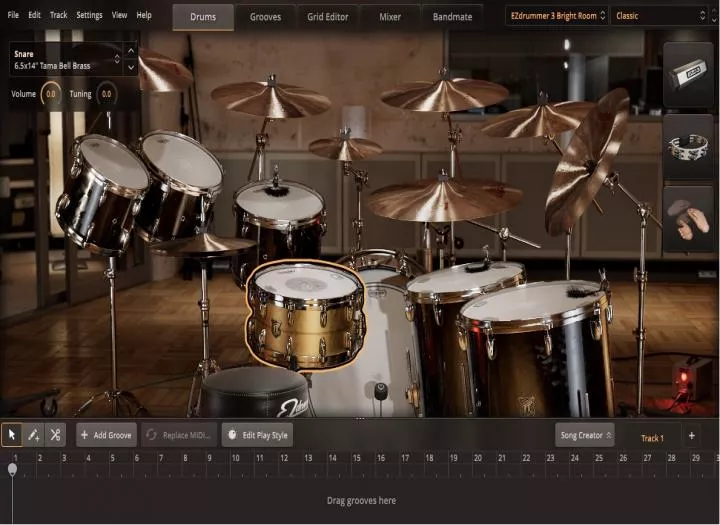Click bar 9 on the timeline ruler

click(209, 458)
